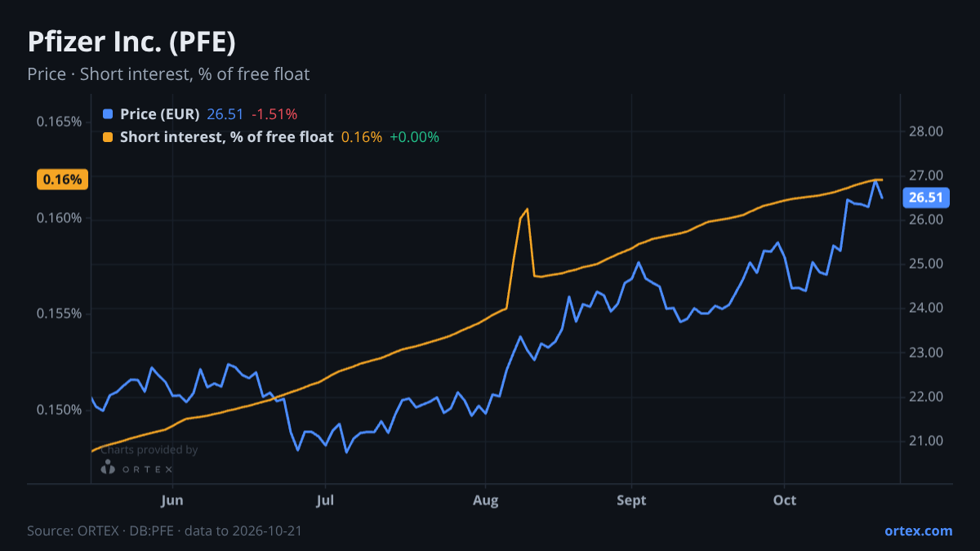Toggle the Price (EUR) legend label
The image size is (980, 551).
click(160, 114)
